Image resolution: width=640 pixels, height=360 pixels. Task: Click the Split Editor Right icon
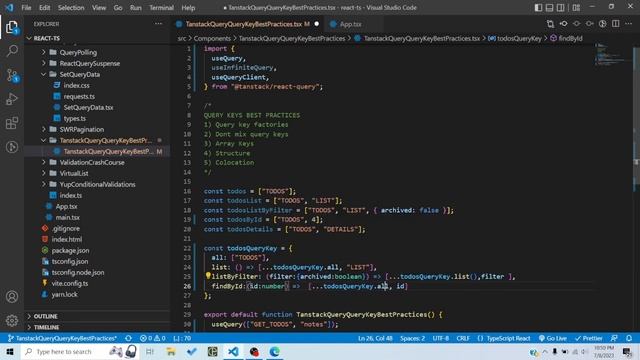(x=616, y=24)
